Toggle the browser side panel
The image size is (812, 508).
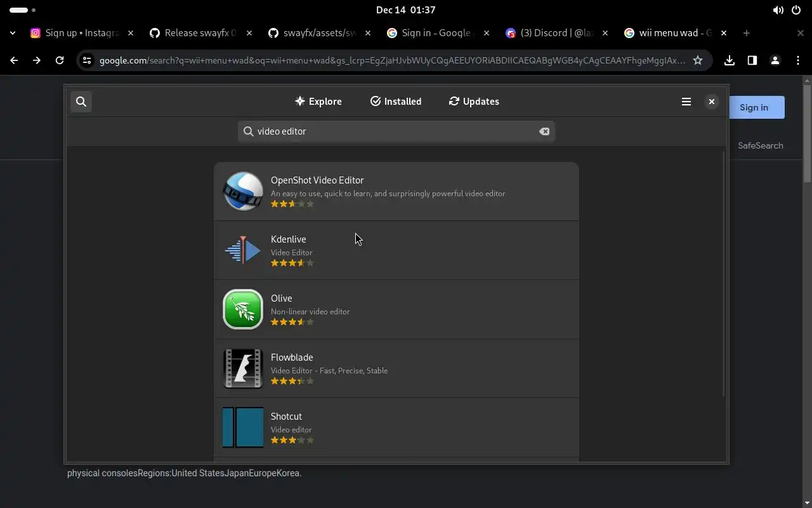752,60
